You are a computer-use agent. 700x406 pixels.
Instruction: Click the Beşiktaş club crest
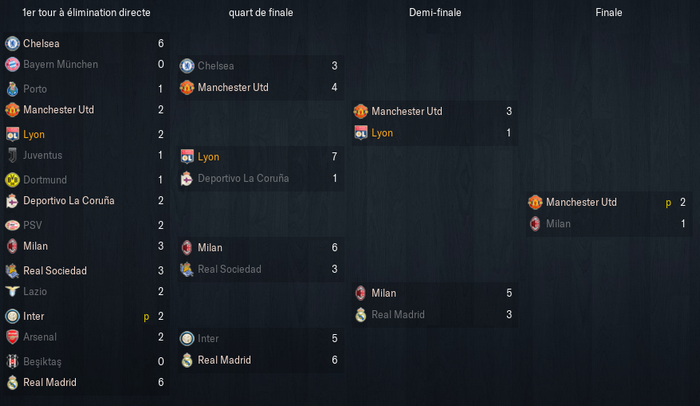click(12, 361)
